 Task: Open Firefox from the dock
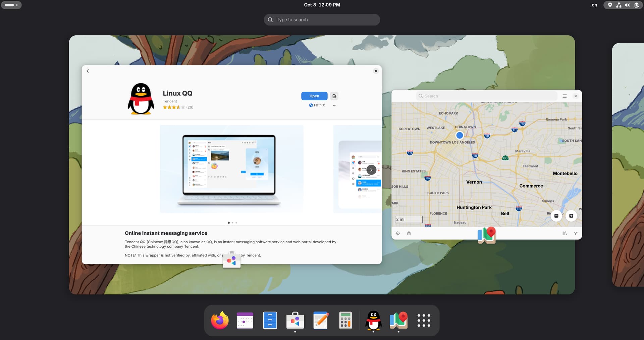tap(220, 321)
